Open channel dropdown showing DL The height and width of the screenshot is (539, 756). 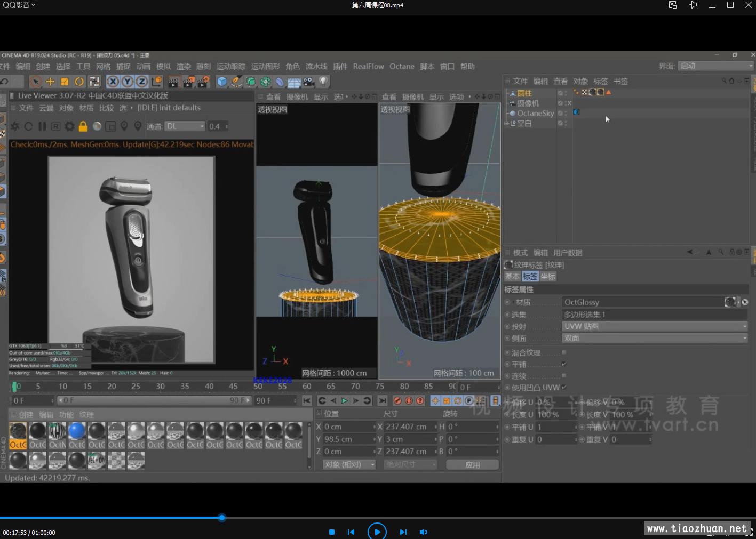click(x=185, y=126)
